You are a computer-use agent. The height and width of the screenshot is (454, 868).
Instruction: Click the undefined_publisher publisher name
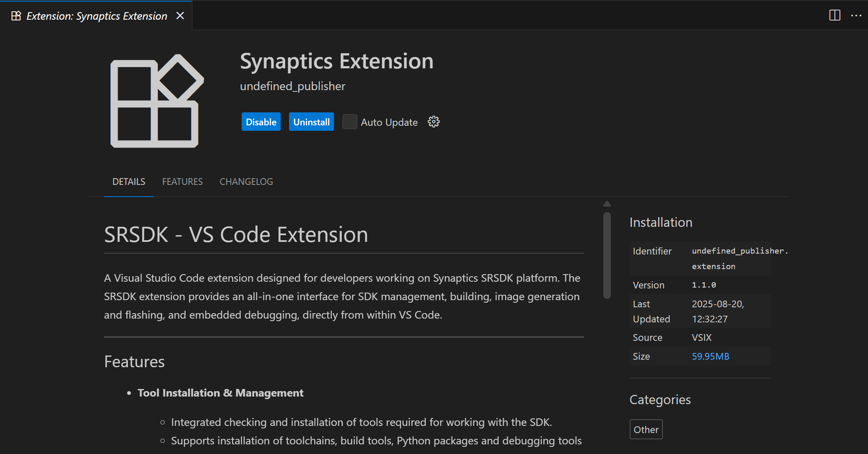pos(292,86)
